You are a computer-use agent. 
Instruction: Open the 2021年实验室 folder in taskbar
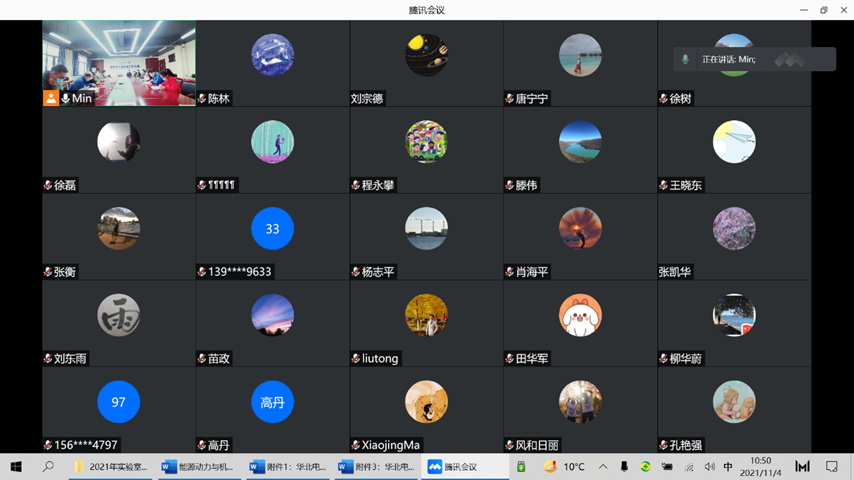(x=111, y=467)
